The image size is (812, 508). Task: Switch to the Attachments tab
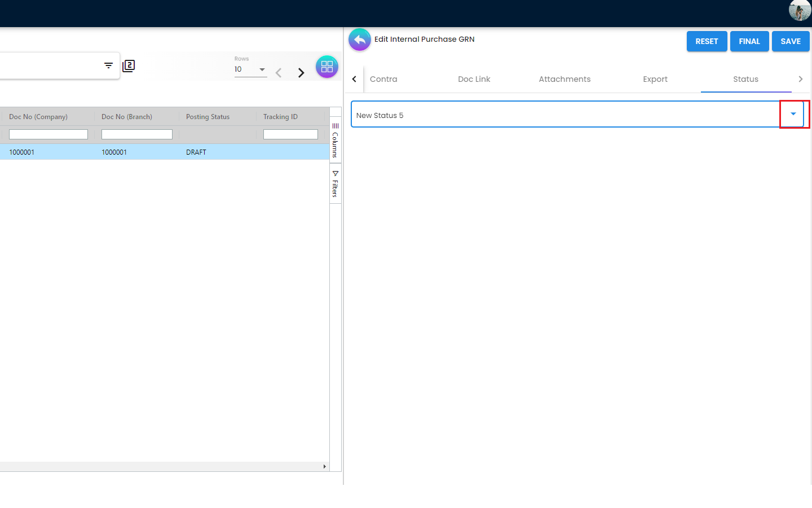[x=564, y=79]
